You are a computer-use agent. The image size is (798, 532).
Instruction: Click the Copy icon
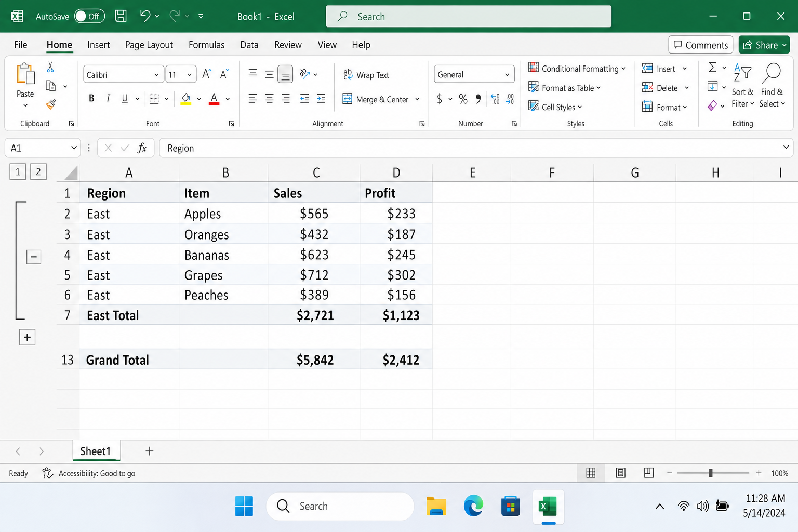pos(50,86)
